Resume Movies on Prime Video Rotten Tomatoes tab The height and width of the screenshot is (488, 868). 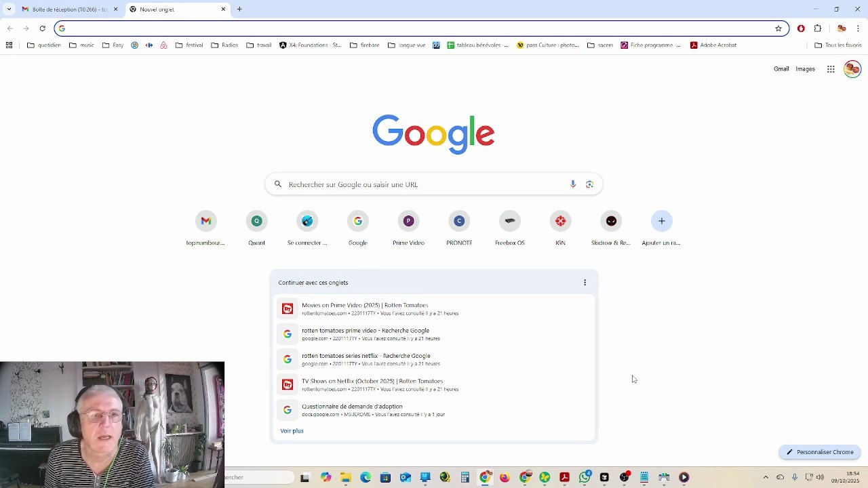[x=434, y=309]
